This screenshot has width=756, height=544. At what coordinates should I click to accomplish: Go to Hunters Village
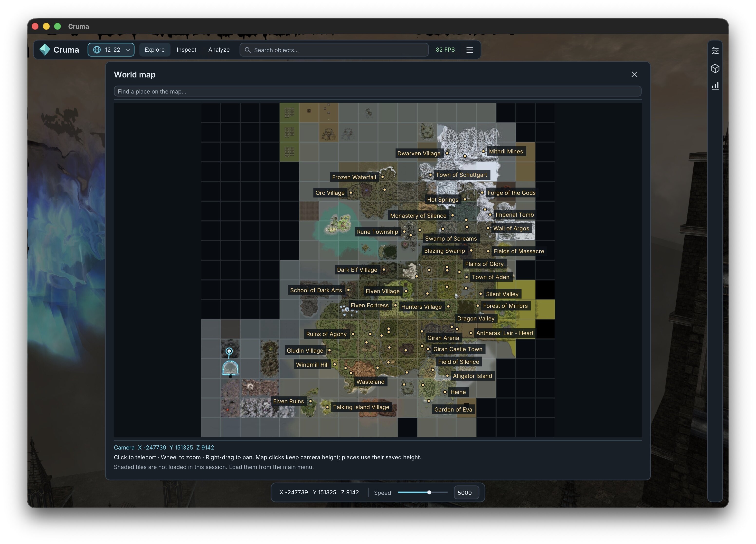(421, 307)
